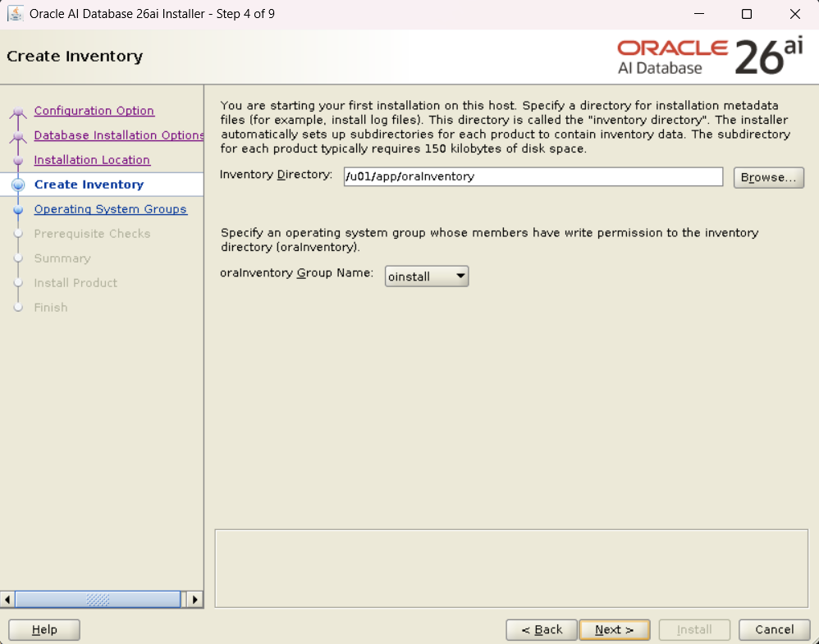Open Database Installation Options step link
Image resolution: width=819 pixels, height=644 pixels.
[119, 135]
